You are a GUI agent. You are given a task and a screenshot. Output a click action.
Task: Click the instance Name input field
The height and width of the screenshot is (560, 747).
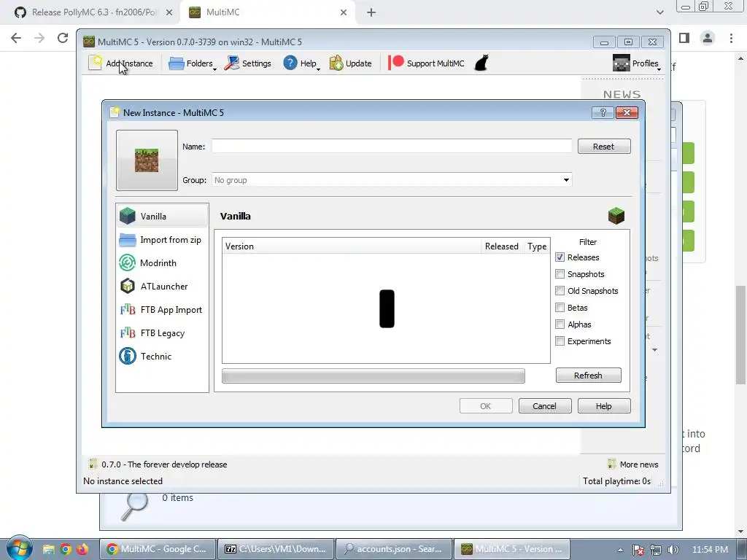point(392,146)
